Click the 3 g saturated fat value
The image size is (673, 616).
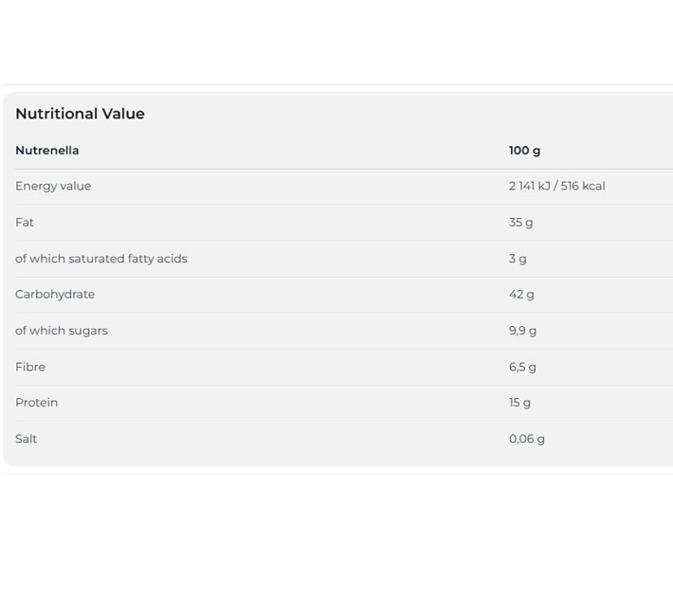coord(518,259)
